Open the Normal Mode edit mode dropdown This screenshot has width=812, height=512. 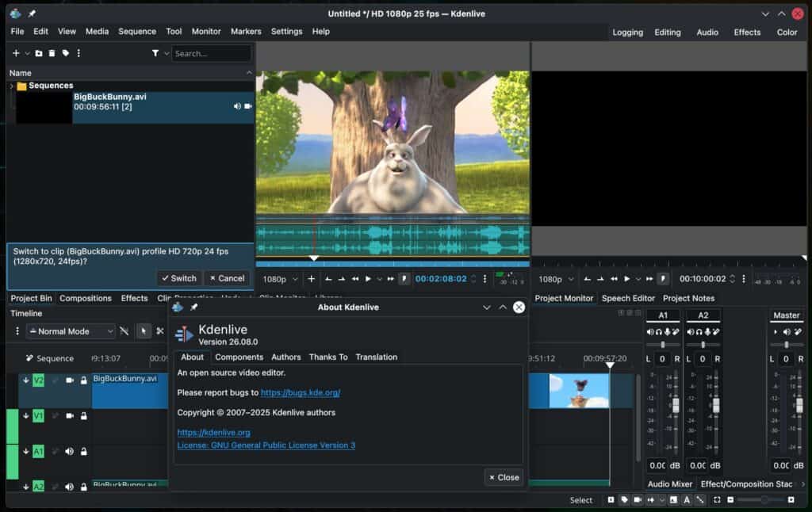[71, 331]
